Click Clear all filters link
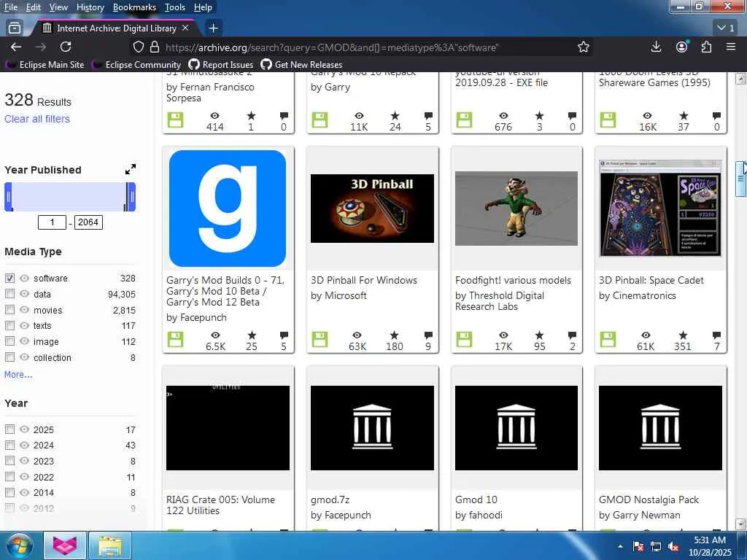This screenshot has height=560, width=747. coord(37,119)
